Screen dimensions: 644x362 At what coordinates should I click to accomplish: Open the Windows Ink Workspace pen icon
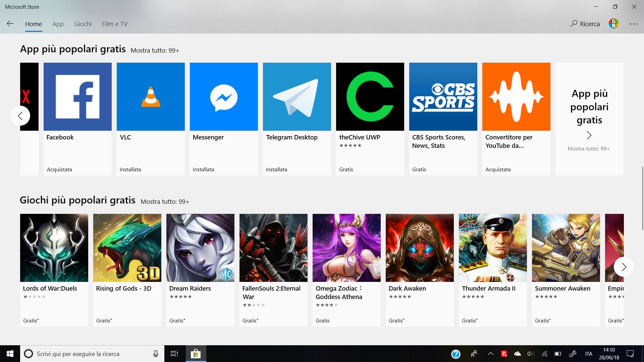coord(573,354)
